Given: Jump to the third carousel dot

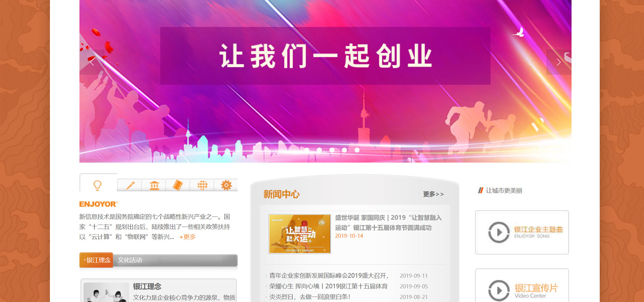Looking at the screenshot, I should (x=332, y=150).
